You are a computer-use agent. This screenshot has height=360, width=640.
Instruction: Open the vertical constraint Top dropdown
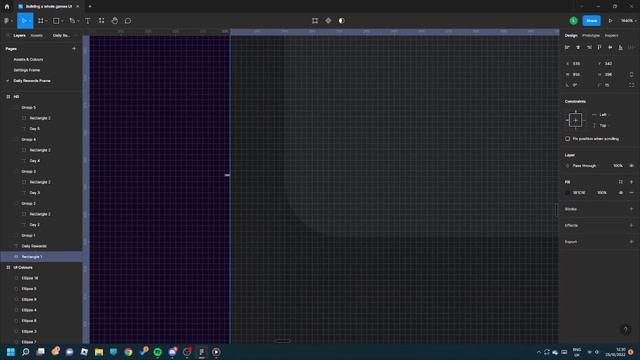603,126
